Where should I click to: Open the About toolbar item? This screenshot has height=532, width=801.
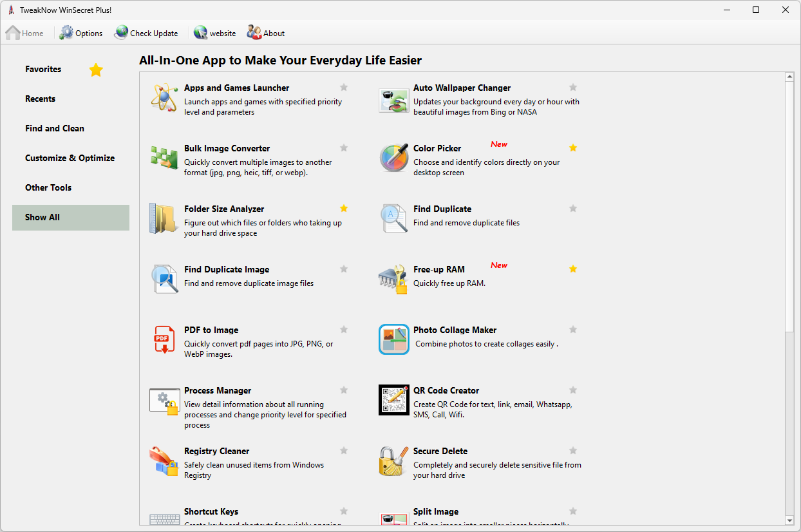tap(266, 33)
